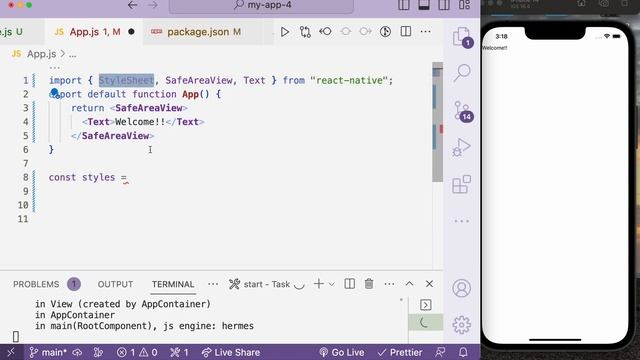Toggle the bottom panel layout icon
This screenshot has width=640, height=360.
coord(424,5)
